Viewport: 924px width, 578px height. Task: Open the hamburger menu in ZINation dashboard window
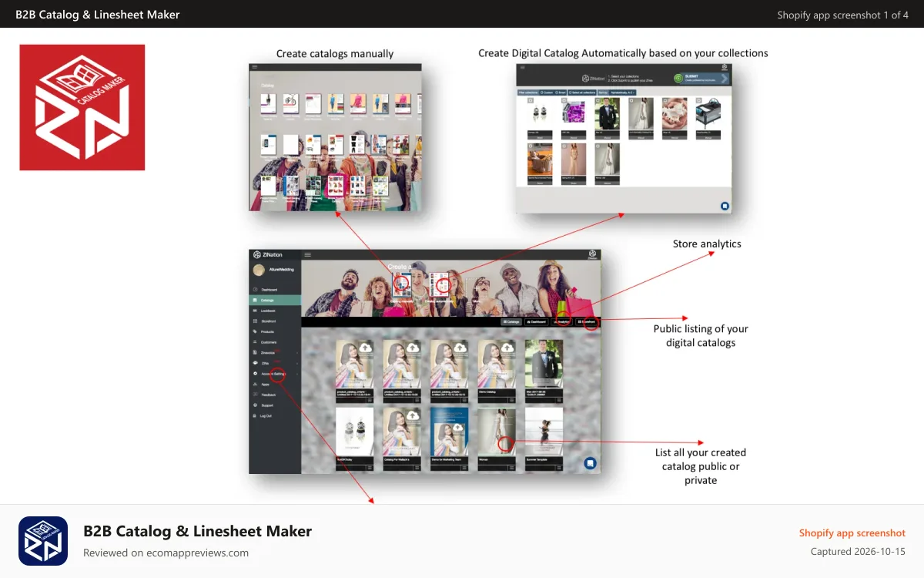click(x=308, y=254)
